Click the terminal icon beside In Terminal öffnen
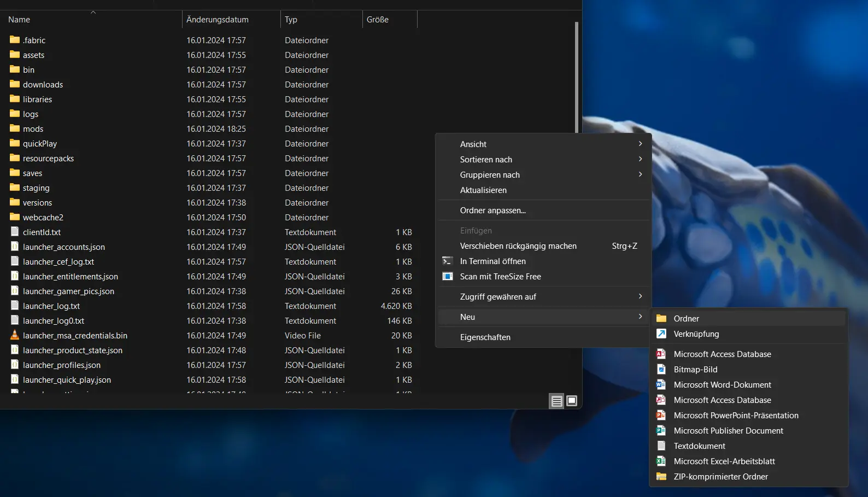Screen dimensions: 868x497 coord(447,261)
